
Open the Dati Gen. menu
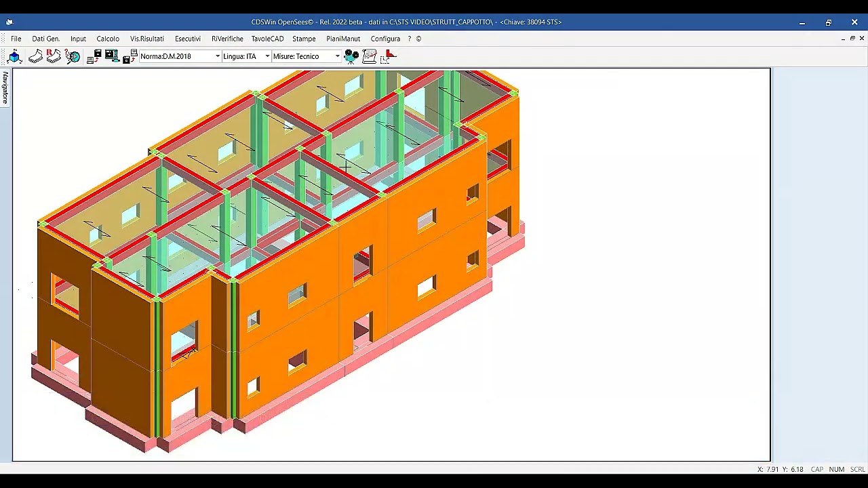tap(45, 39)
